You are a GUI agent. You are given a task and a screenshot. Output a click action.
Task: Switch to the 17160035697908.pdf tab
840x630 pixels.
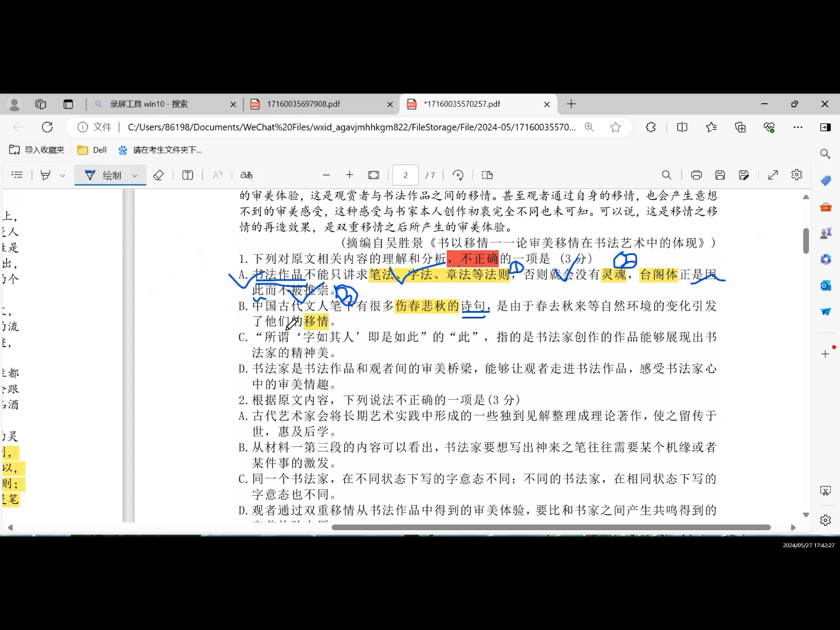click(x=321, y=104)
